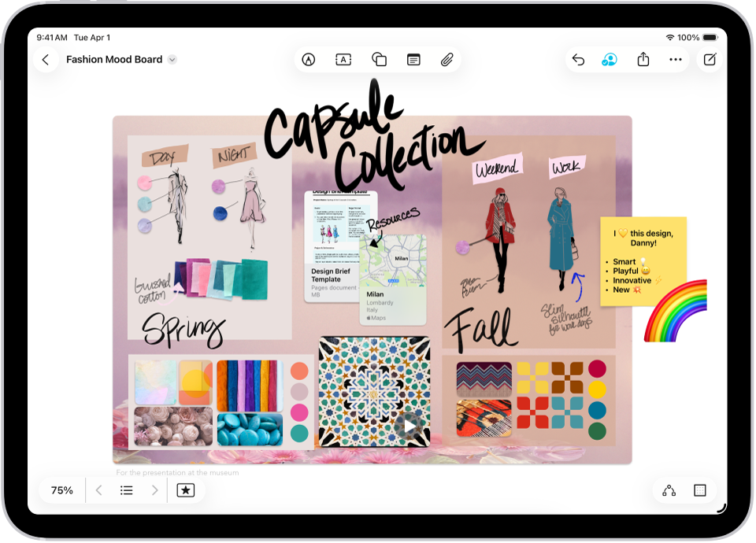Play the tile pattern video

pos(409,426)
